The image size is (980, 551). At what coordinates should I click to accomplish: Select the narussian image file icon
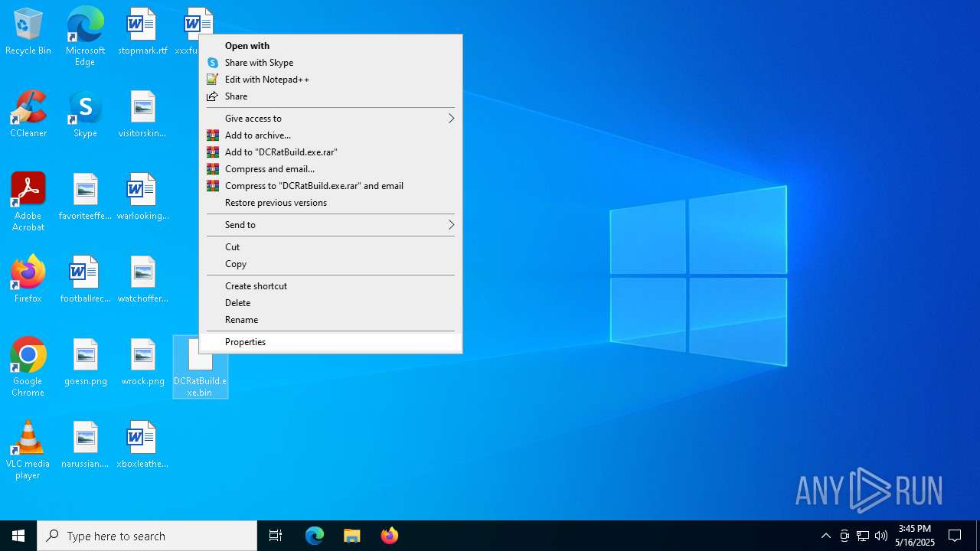point(85,445)
